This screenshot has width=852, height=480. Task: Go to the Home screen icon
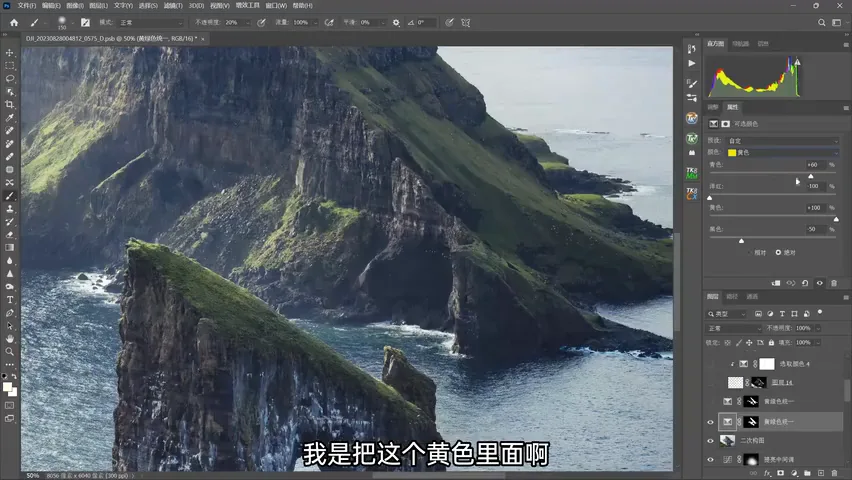[x=14, y=22]
